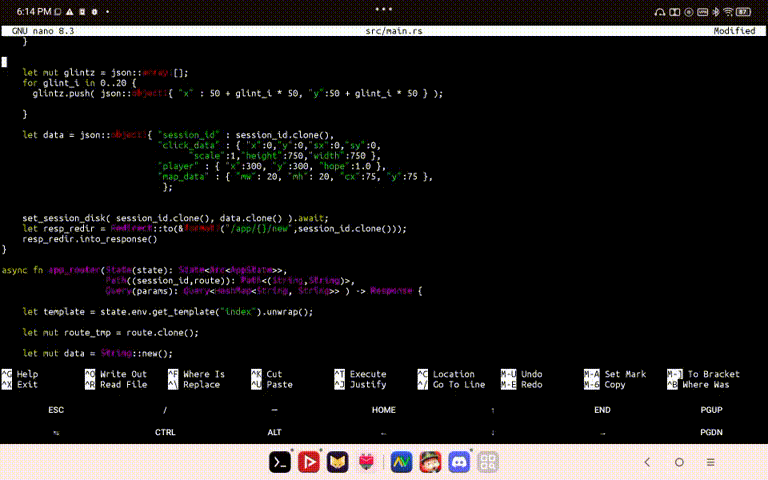The width and height of the screenshot is (768, 480).
Task: Place cursor on 'resp_redir.into_response()' line
Action: [90, 239]
